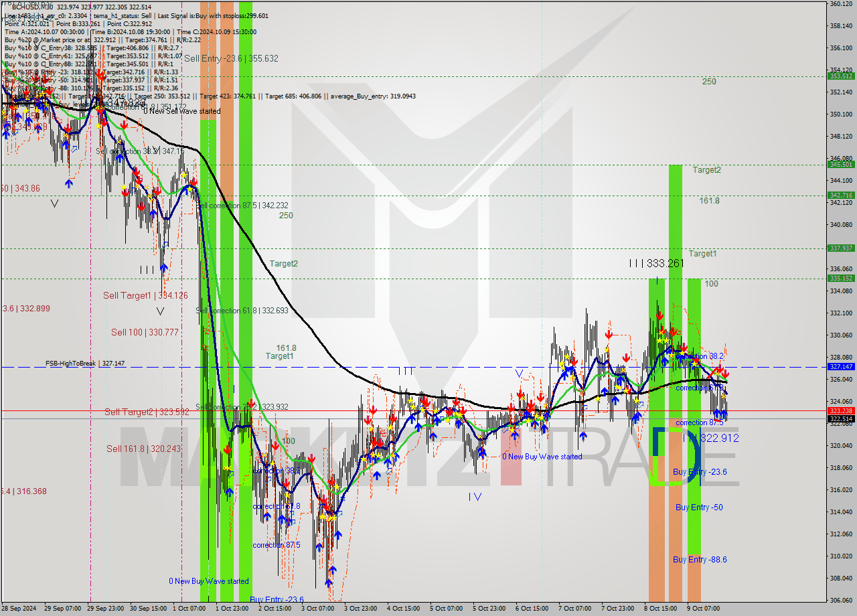The height and width of the screenshot is (616, 857).
Task: Click the 'Buy Entry -88.6' label
Action: tap(700, 560)
